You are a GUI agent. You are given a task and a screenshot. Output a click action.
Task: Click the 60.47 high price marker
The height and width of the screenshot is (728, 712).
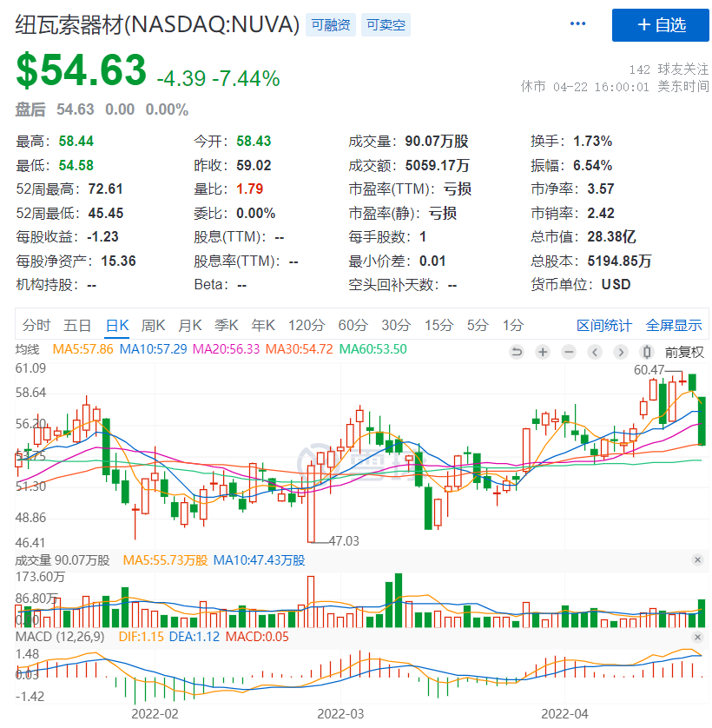[649, 370]
